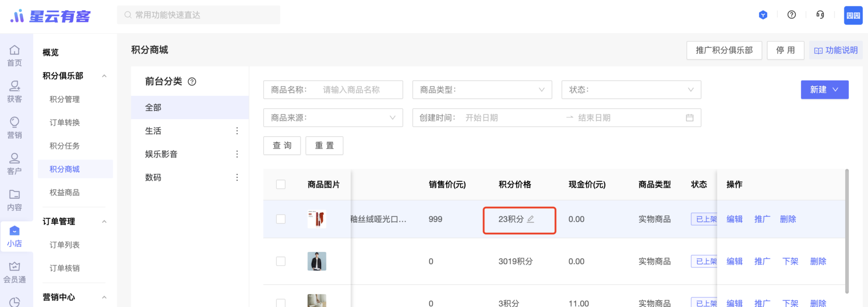Select the 客户 sidebar icon

(14, 164)
